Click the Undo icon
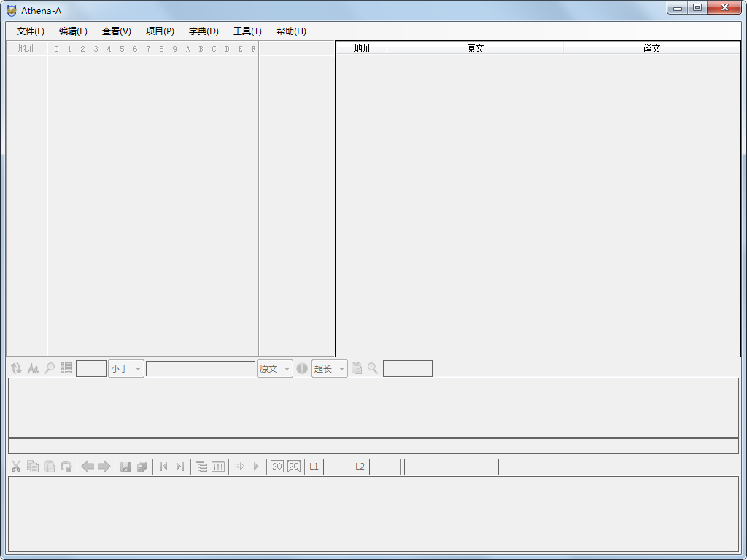The width and height of the screenshot is (747, 560). click(66, 466)
